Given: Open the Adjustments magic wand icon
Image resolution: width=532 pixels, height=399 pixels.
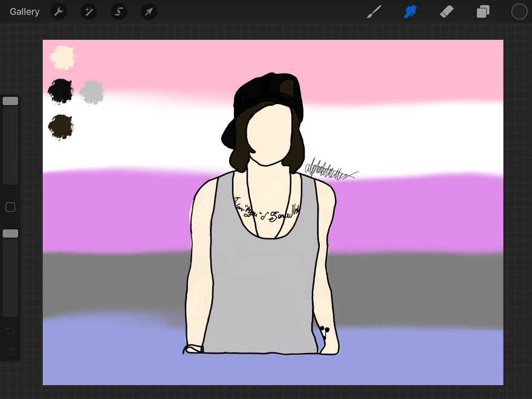Looking at the screenshot, I should [x=89, y=11].
